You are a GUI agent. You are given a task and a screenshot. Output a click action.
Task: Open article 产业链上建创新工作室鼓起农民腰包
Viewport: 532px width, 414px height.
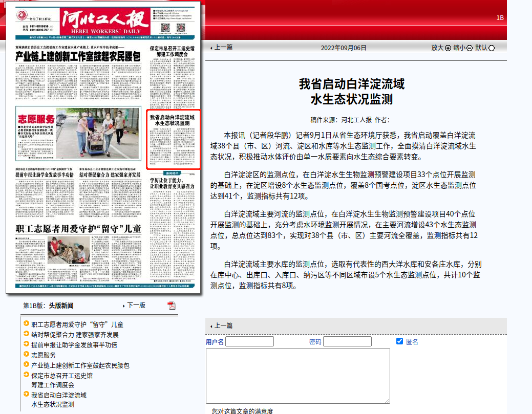coord(80,365)
